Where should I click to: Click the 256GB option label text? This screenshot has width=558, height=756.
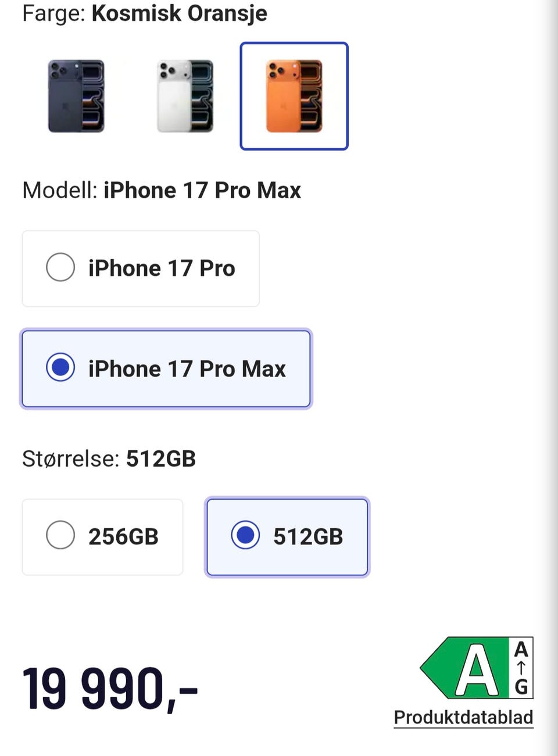[x=123, y=536]
